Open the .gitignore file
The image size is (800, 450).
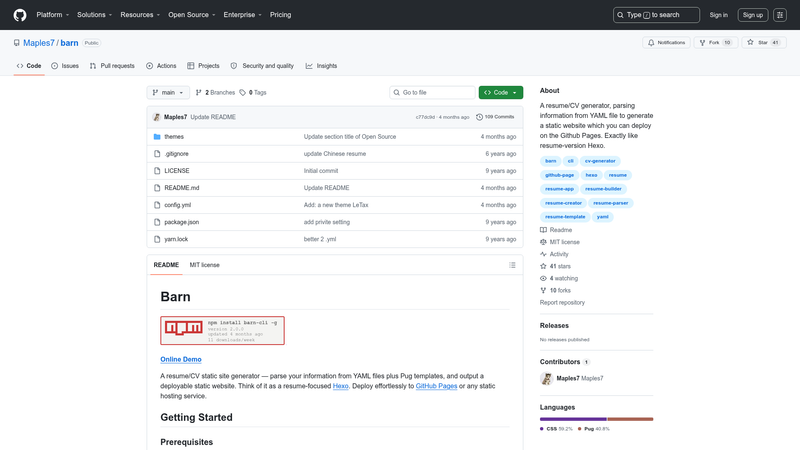[x=177, y=154]
